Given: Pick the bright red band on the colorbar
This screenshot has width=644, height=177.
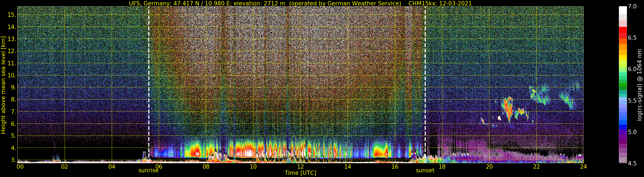Looking at the screenshot, I should tap(623, 30).
